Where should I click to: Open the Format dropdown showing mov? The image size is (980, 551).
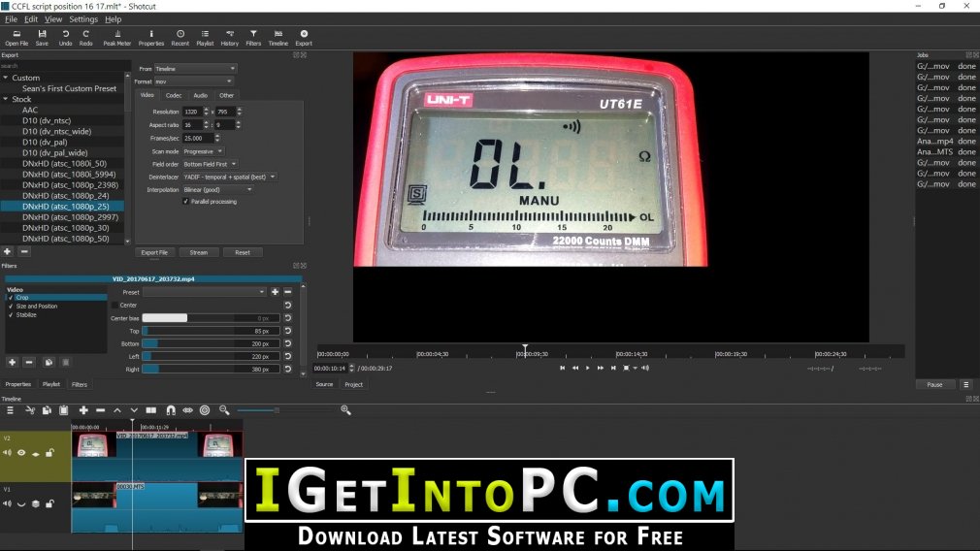(x=194, y=81)
